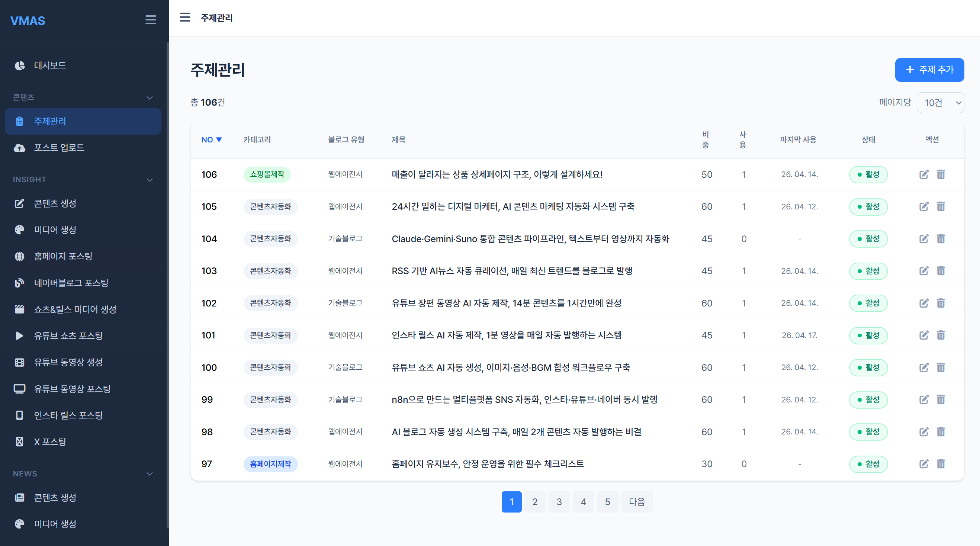The image size is (980, 546).
Task: Open 포스트 업로드 with the cloud icon
Action: (59, 148)
